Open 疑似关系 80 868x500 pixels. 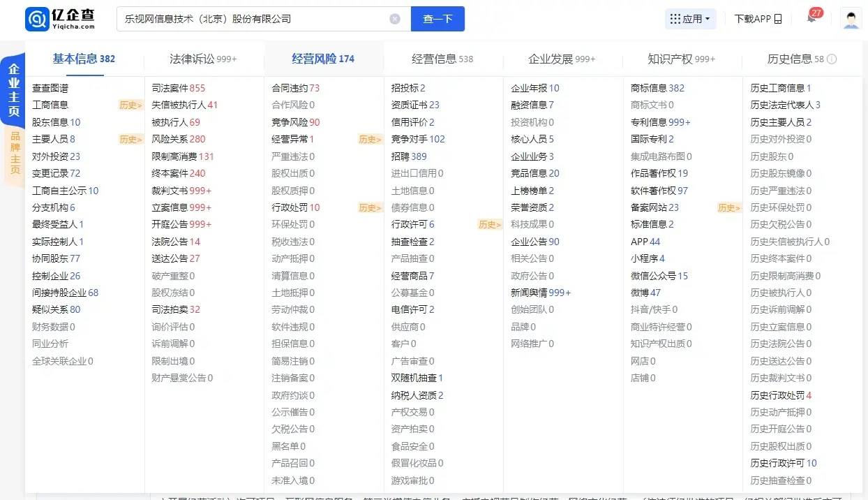click(57, 309)
